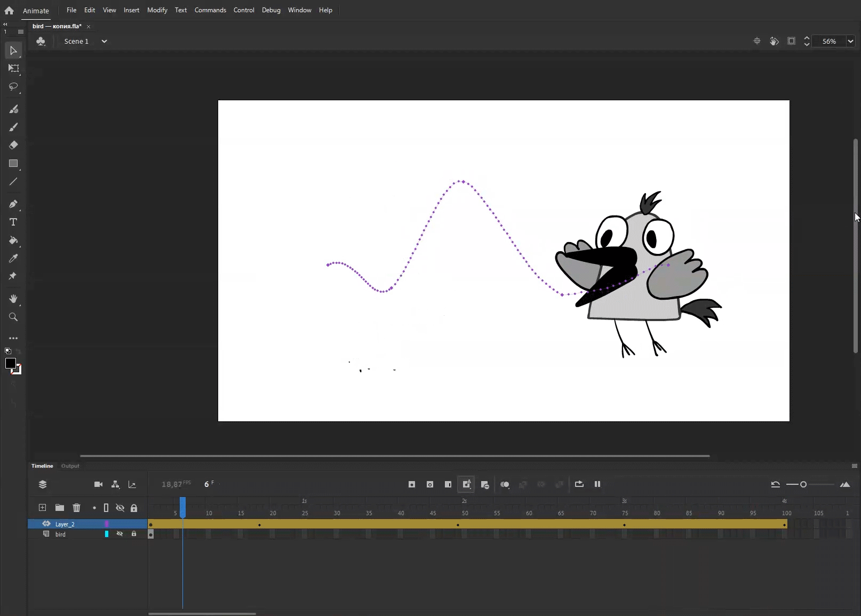861x616 pixels.
Task: Add camera layer in timeline
Action: click(98, 484)
